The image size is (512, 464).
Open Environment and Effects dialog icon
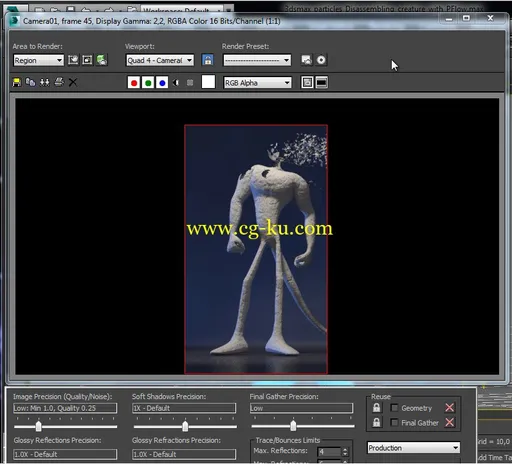pyautogui.click(x=321, y=60)
